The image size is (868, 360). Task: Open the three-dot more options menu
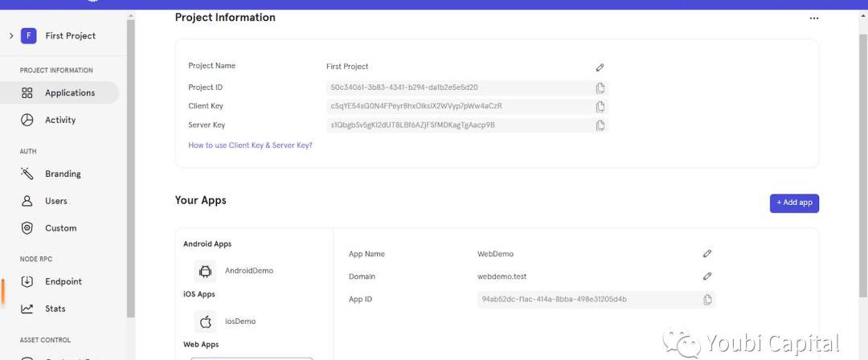[813, 18]
